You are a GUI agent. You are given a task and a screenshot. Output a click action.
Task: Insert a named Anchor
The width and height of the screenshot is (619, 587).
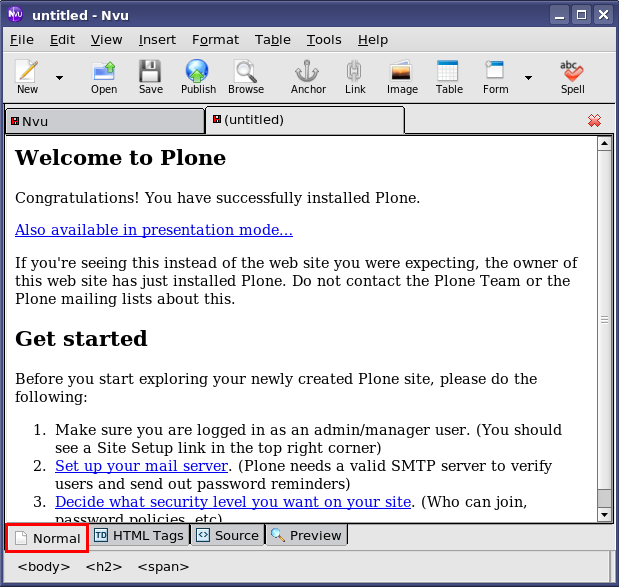308,77
